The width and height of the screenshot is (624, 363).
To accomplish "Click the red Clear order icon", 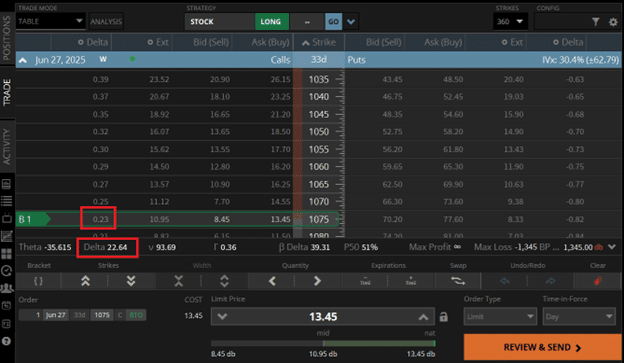I will tap(597, 281).
